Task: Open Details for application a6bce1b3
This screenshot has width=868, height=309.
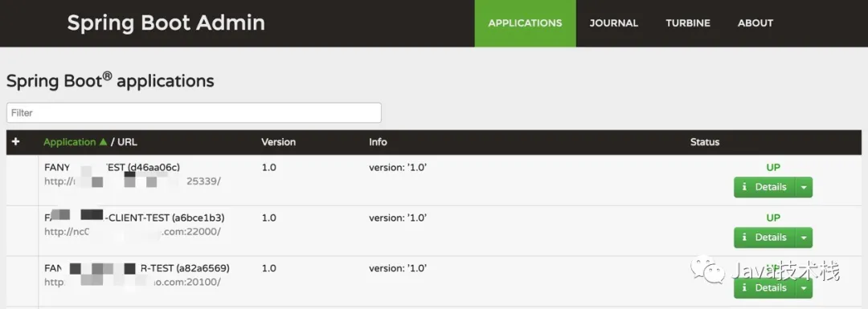Action: pos(764,238)
